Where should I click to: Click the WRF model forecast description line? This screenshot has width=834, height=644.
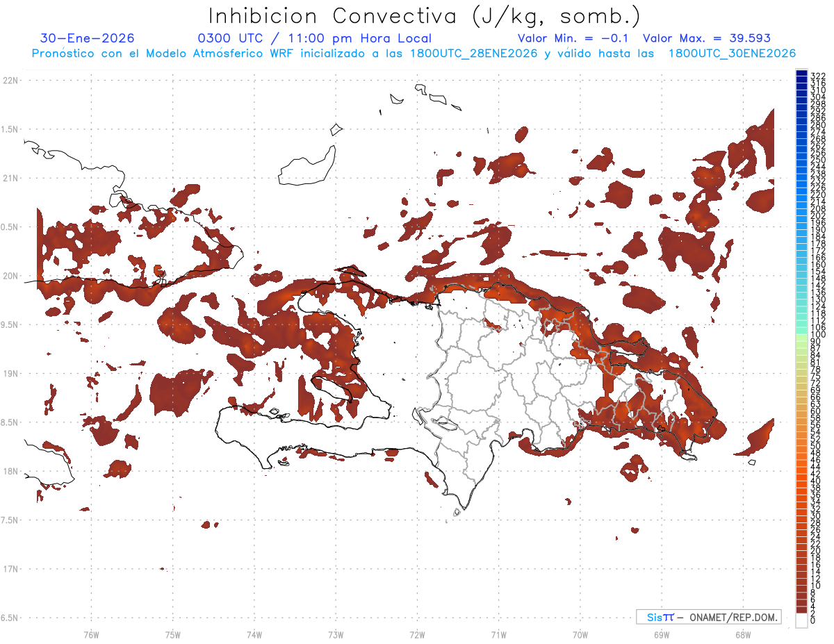pyautogui.click(x=414, y=53)
